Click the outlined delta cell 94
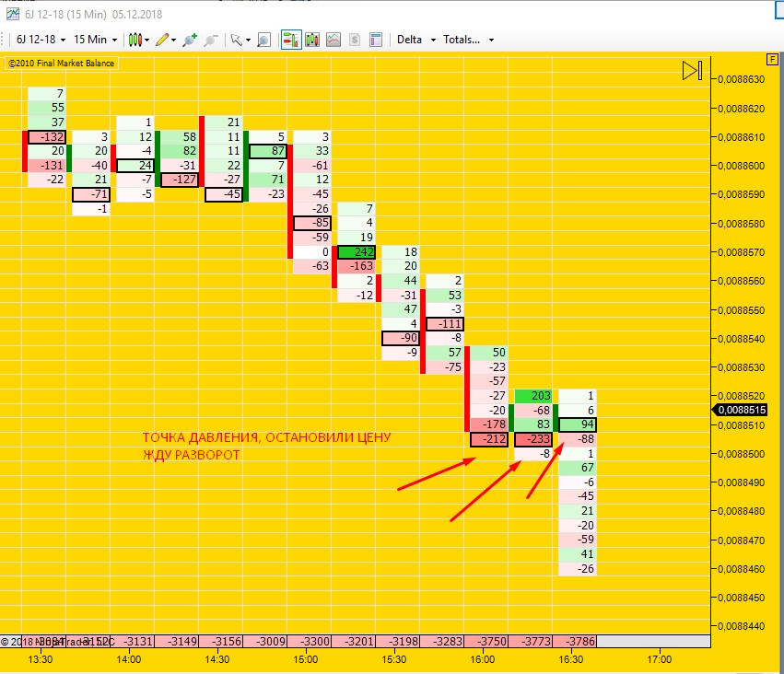 (578, 424)
